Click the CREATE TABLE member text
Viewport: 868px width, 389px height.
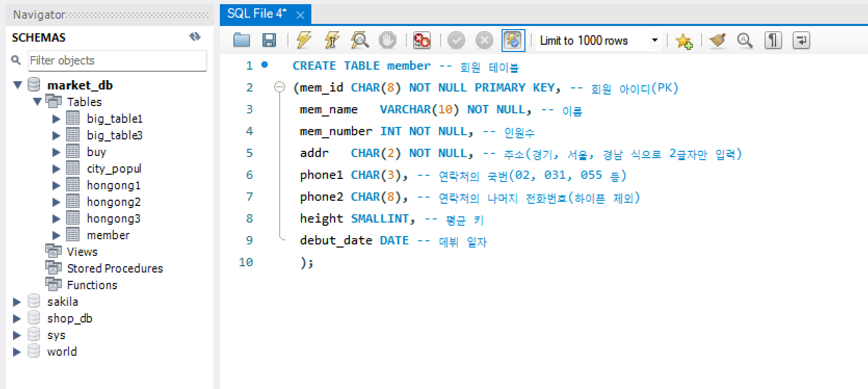coord(361,66)
